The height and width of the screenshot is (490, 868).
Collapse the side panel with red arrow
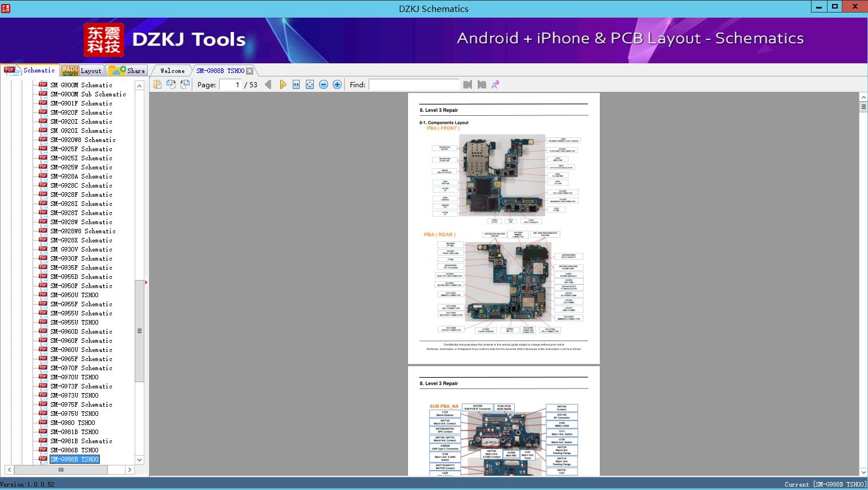pyautogui.click(x=146, y=282)
